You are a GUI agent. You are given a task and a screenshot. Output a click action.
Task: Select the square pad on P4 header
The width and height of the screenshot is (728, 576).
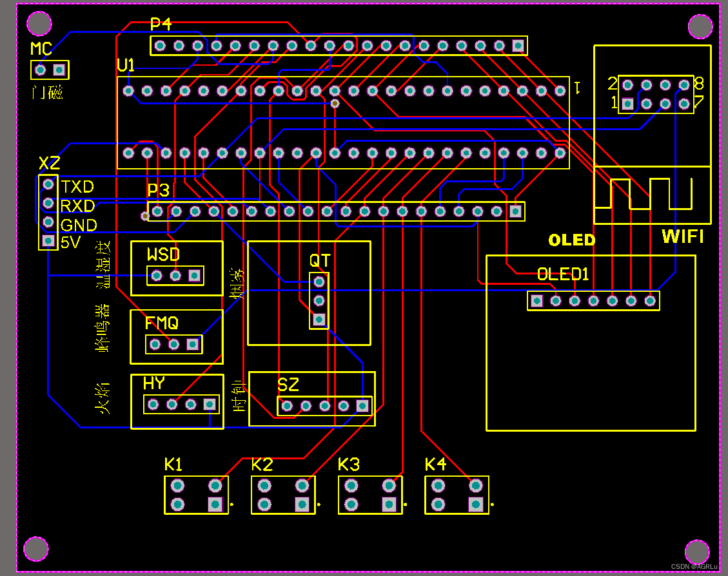tap(518, 46)
